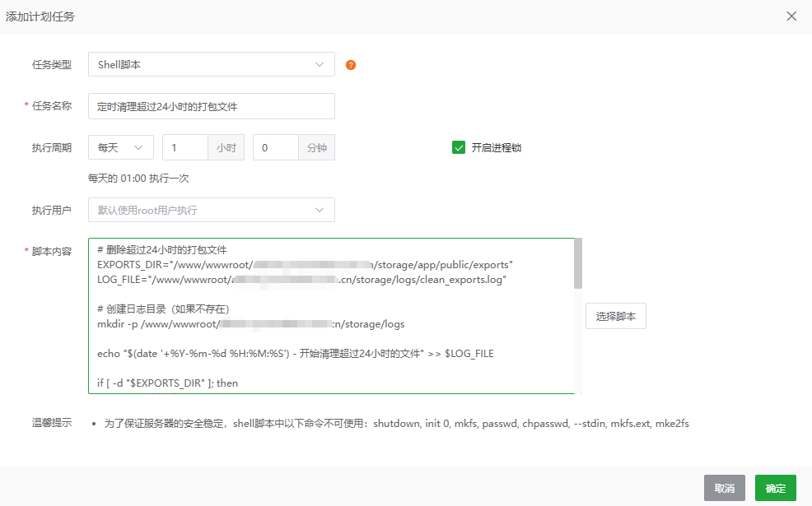This screenshot has height=506, width=812.
Task: Click the 任务名称 input field
Action: (211, 106)
